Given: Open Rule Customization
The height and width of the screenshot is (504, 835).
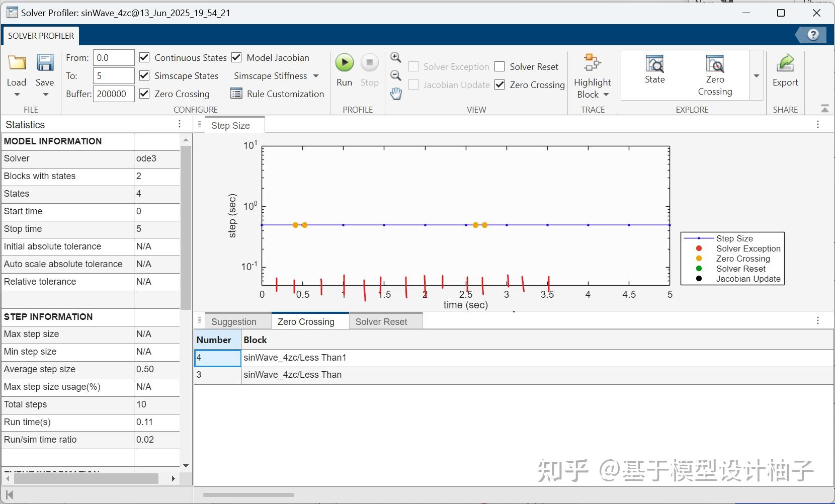Looking at the screenshot, I should pos(277,94).
